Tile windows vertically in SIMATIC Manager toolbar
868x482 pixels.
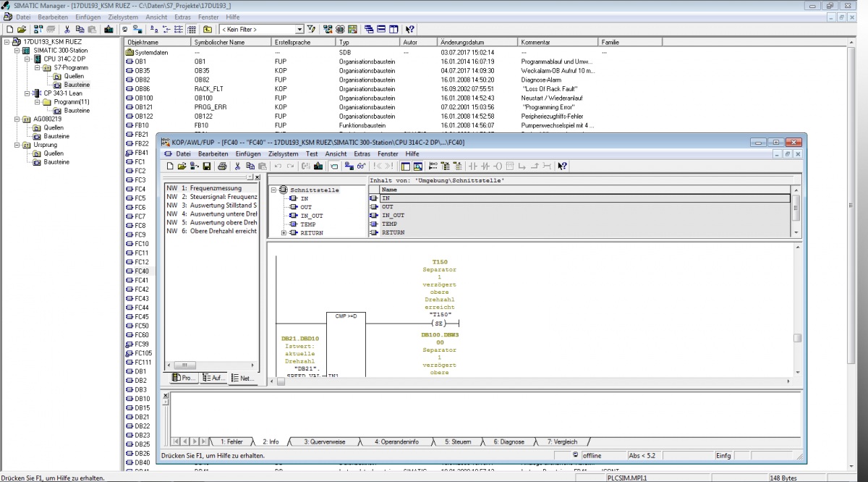point(393,30)
